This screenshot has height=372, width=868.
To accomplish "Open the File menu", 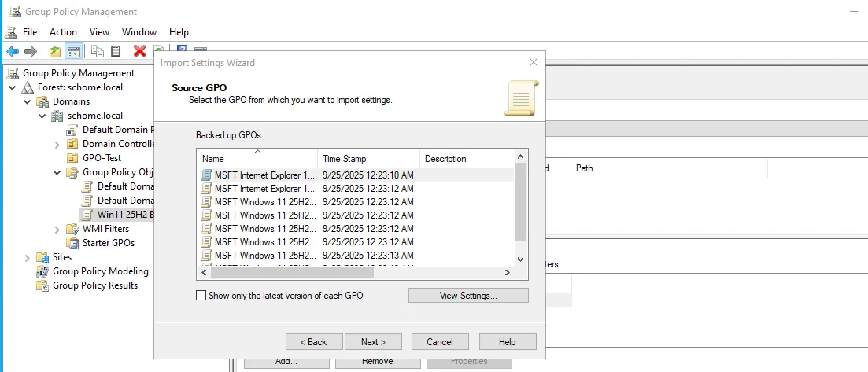I will (x=30, y=32).
